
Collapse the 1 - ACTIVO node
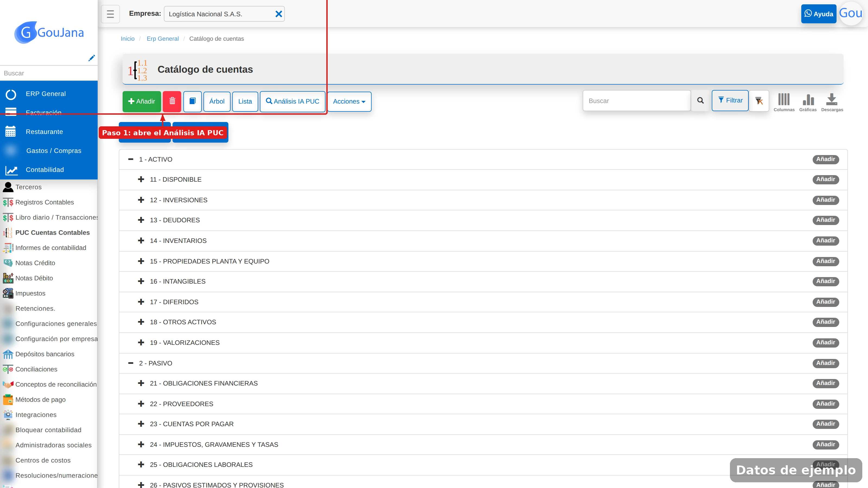coord(131,159)
